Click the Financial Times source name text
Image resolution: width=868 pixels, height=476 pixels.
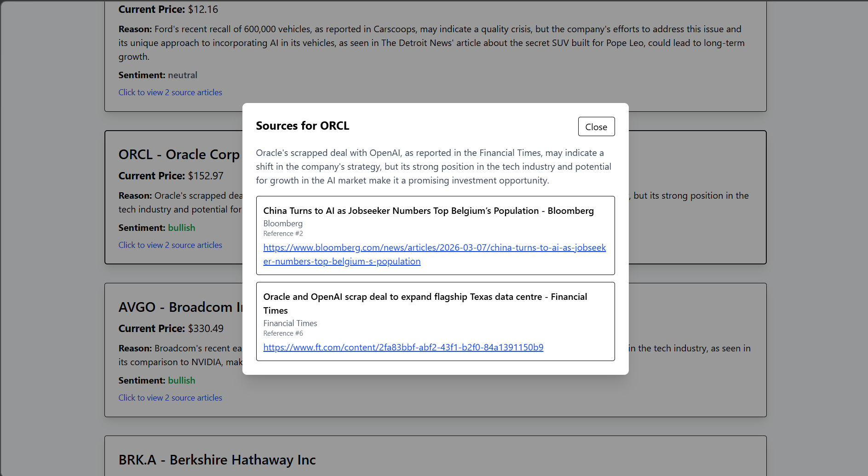(x=290, y=323)
